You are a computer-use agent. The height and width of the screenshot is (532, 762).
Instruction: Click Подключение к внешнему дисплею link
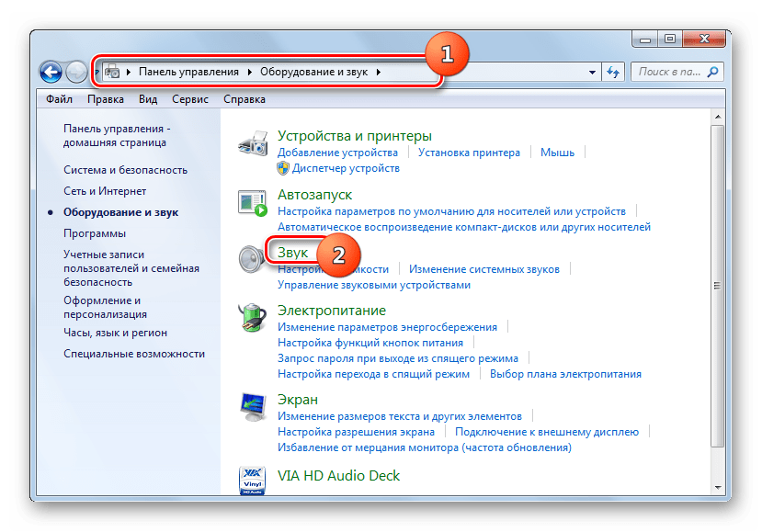point(547,432)
